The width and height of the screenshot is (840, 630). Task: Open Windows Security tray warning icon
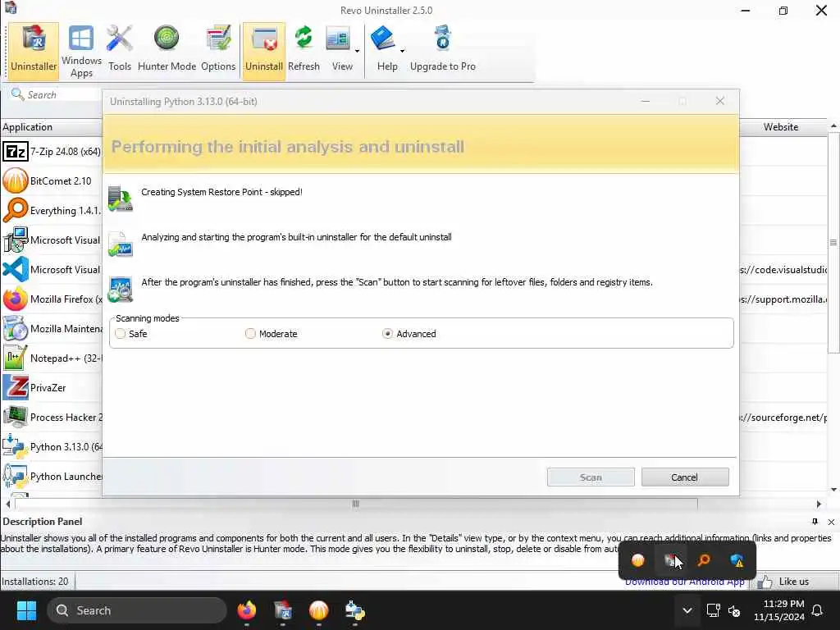pos(737,560)
